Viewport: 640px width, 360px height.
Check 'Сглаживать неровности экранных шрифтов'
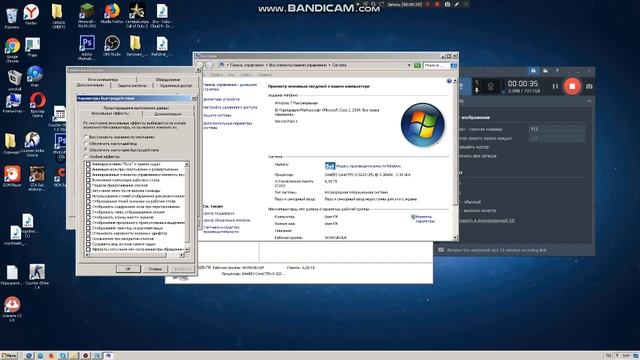tap(88, 233)
